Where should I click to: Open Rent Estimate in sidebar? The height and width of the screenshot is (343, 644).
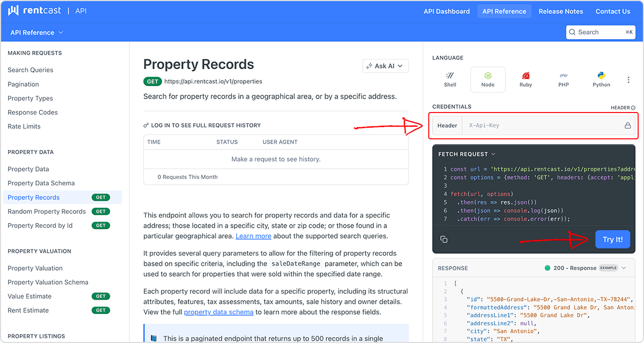[x=28, y=310]
